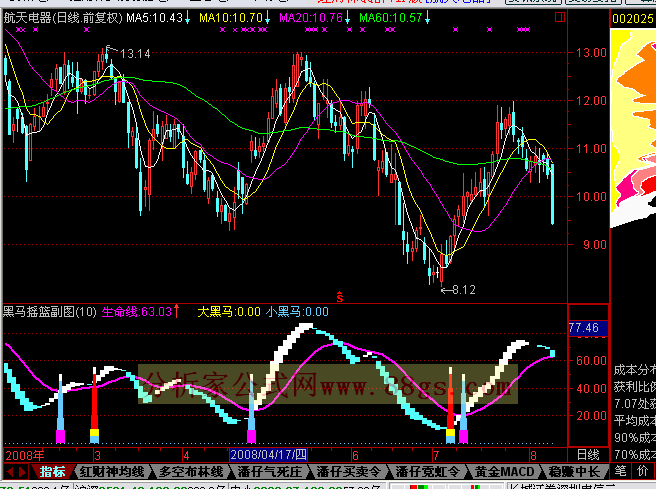
Task: Click the green MA60:10.57 label
Action: tap(391, 18)
